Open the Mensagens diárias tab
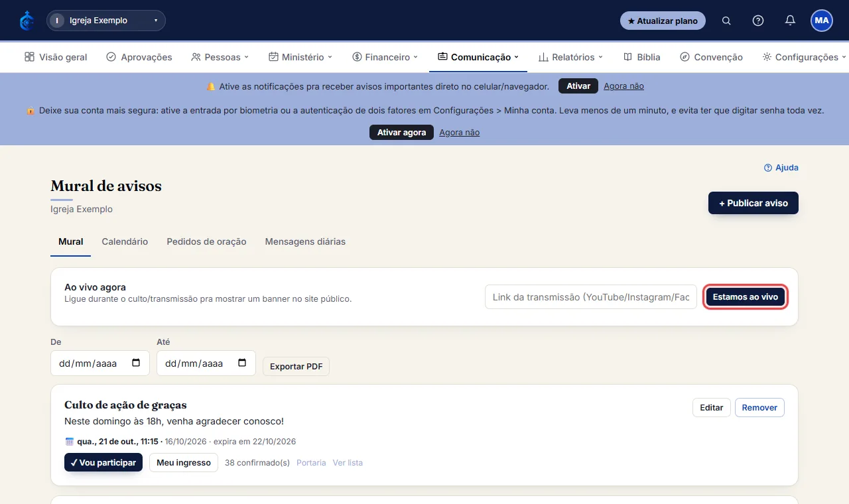 tap(305, 241)
